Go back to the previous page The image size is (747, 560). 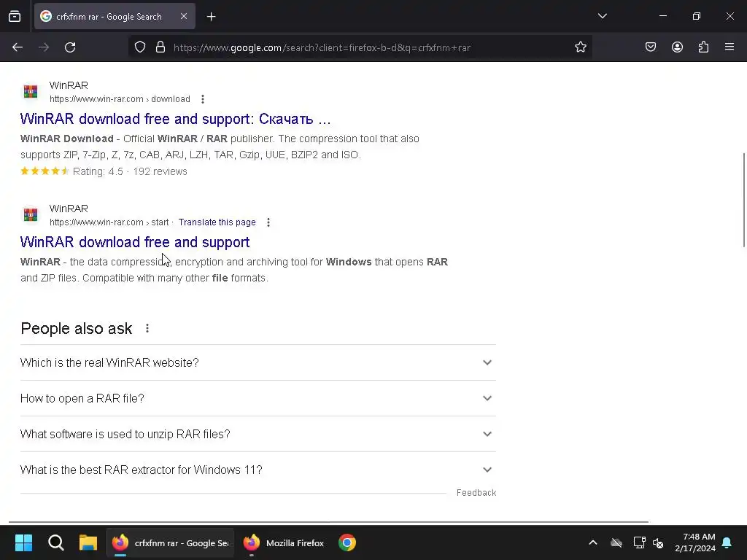pyautogui.click(x=18, y=47)
